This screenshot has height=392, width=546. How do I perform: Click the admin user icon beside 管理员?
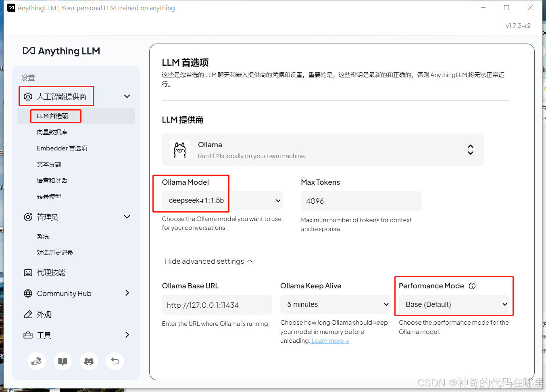pyautogui.click(x=28, y=217)
